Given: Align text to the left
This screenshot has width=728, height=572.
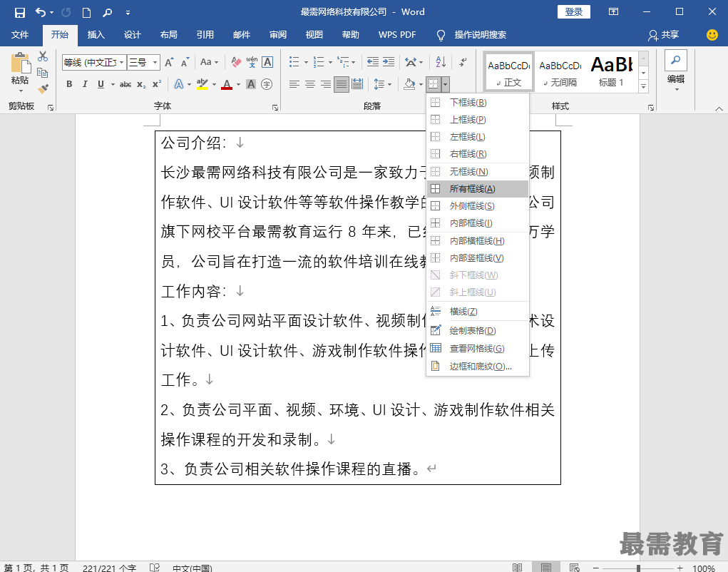Looking at the screenshot, I should pos(294,84).
